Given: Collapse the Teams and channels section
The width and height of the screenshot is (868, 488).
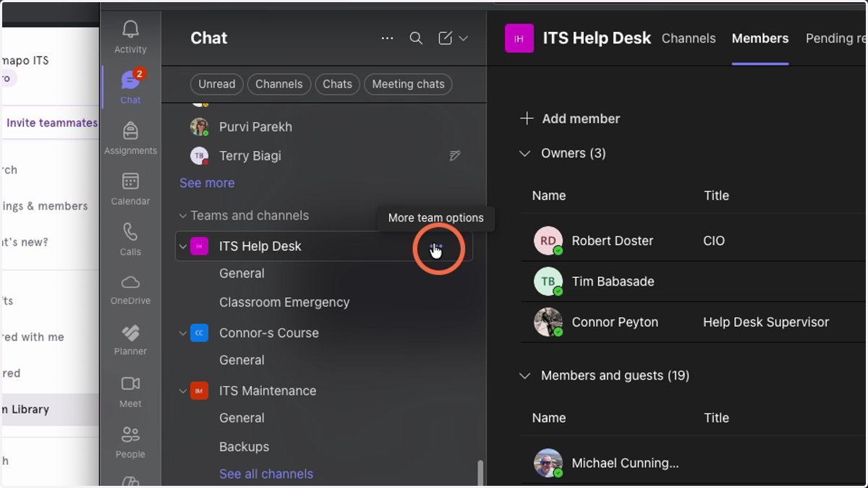Looking at the screenshot, I should [182, 215].
